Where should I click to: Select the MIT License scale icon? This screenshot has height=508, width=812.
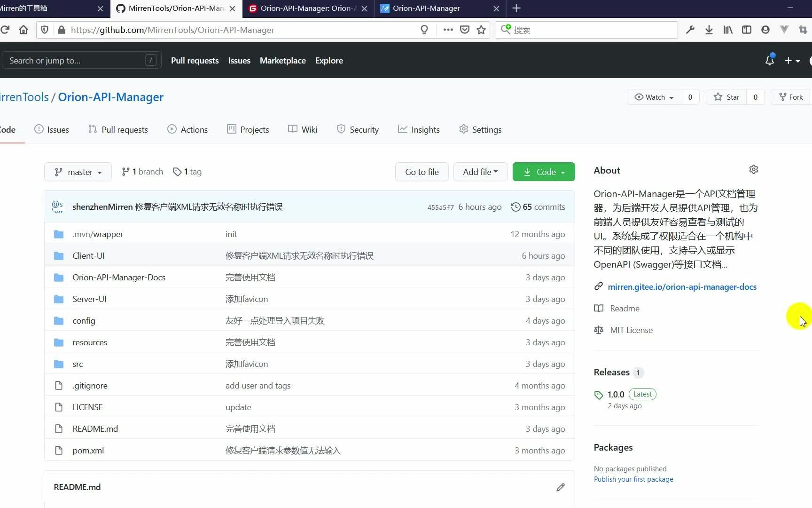[x=598, y=330]
